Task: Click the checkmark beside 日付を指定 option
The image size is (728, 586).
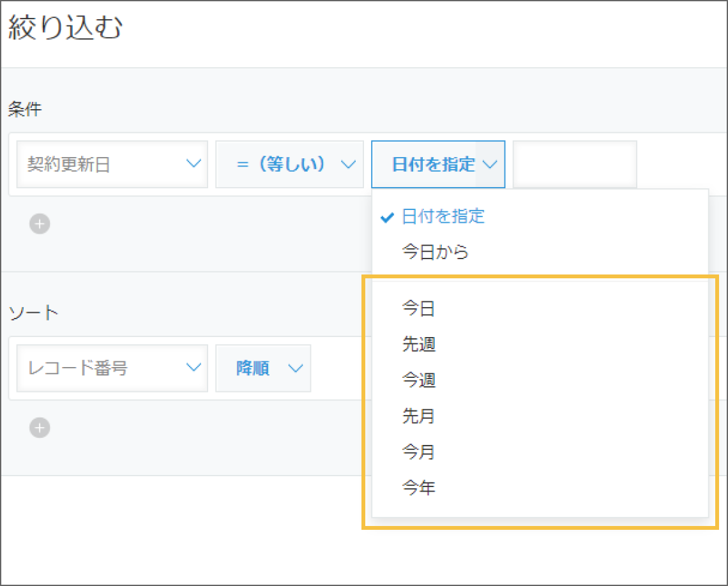Action: click(x=386, y=217)
